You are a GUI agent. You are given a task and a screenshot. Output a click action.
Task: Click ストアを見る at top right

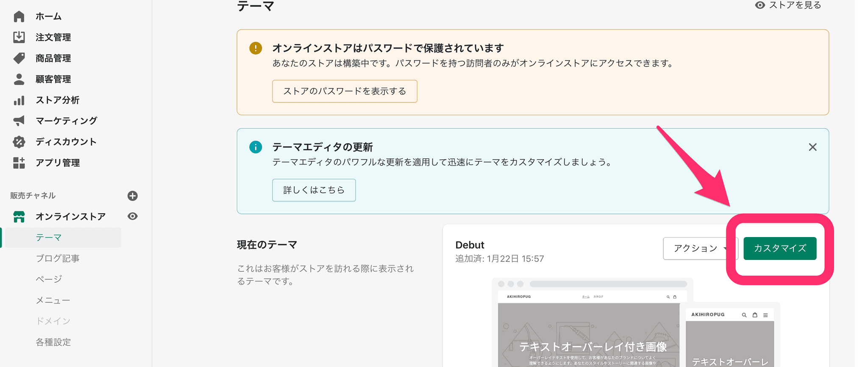(788, 6)
